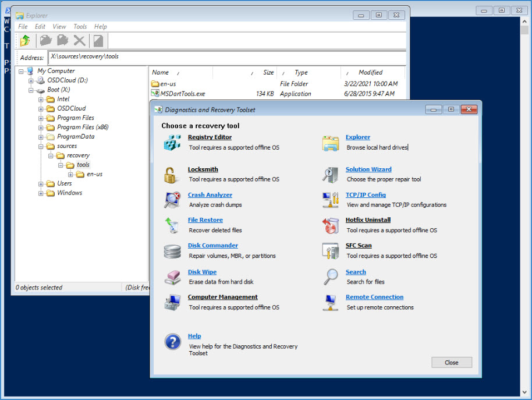This screenshot has height=400, width=532.
Task: Open the Crash Analyzer link
Action: pyautogui.click(x=210, y=194)
